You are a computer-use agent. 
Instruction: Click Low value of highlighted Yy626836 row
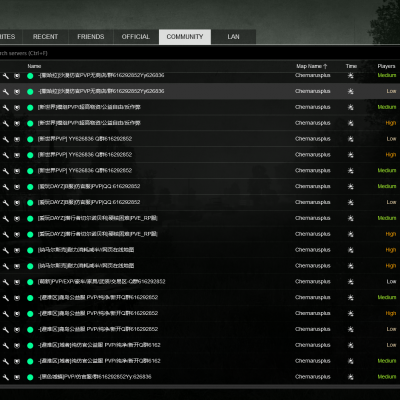[391, 91]
